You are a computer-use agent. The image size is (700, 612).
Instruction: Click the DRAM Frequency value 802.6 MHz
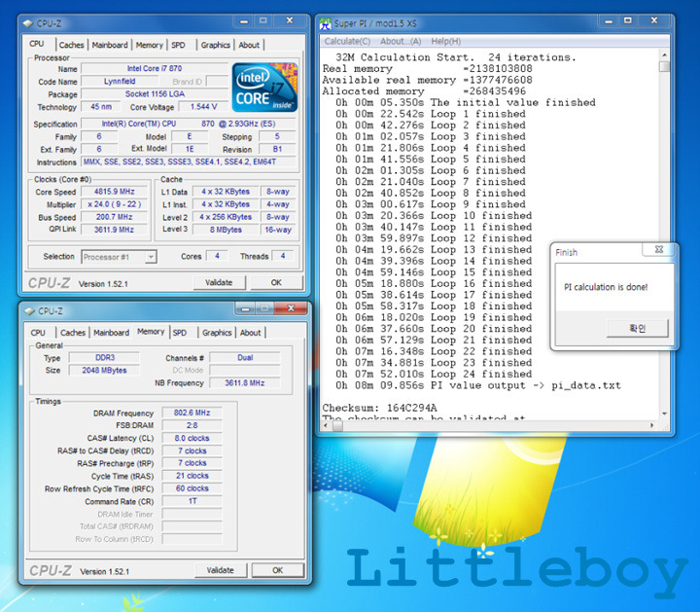pyautogui.click(x=192, y=413)
